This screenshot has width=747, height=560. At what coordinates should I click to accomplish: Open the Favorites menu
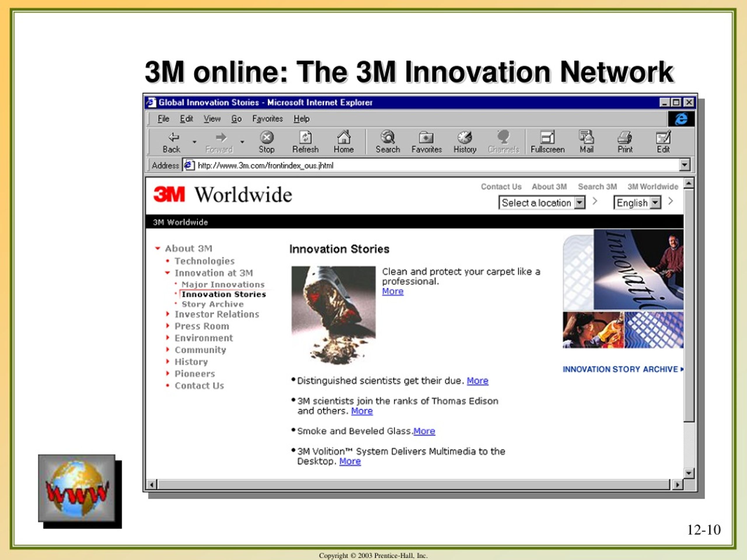pos(268,119)
